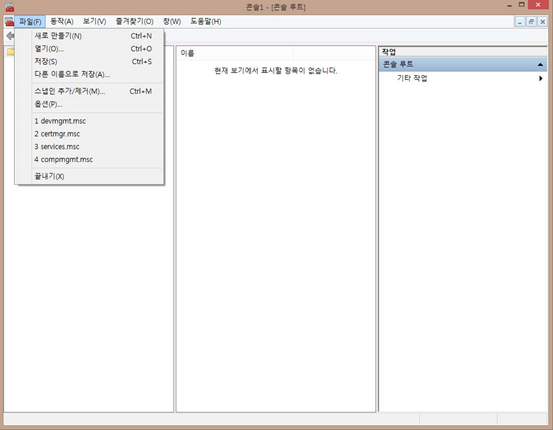Click the back arrow toolbar icon
This screenshot has width=553, height=430.
pyautogui.click(x=10, y=36)
